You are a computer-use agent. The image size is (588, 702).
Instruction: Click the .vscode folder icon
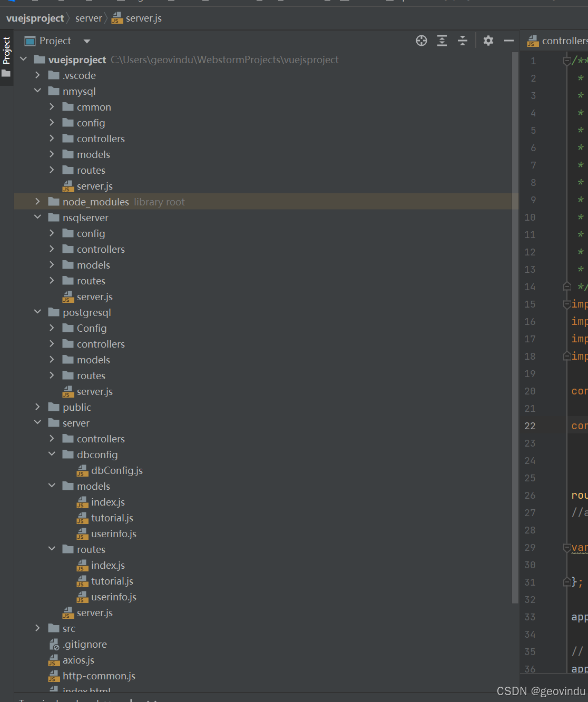point(54,75)
